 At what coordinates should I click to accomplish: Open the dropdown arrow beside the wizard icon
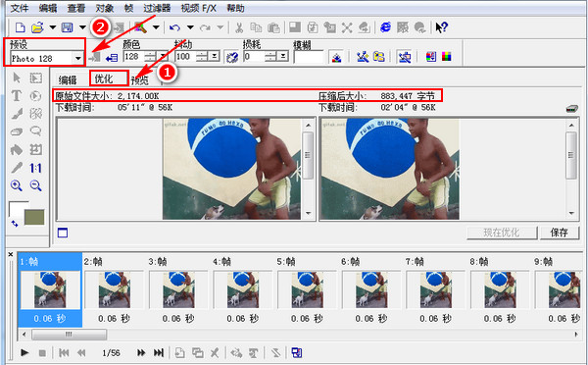[x=156, y=27]
